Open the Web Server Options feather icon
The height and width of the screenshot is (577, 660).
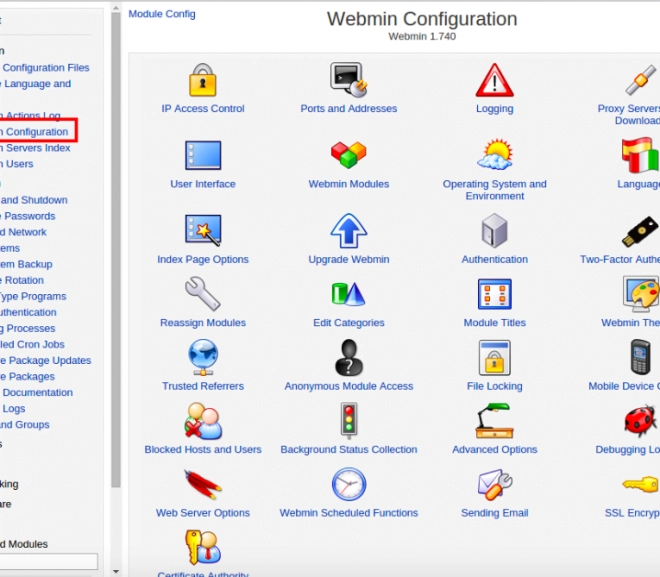tap(203, 484)
